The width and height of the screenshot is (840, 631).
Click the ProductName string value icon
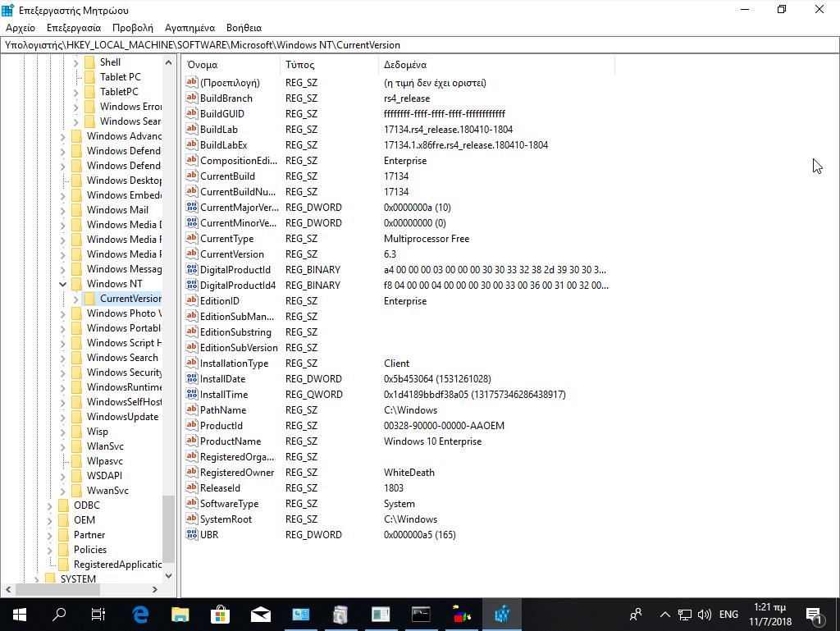192,441
